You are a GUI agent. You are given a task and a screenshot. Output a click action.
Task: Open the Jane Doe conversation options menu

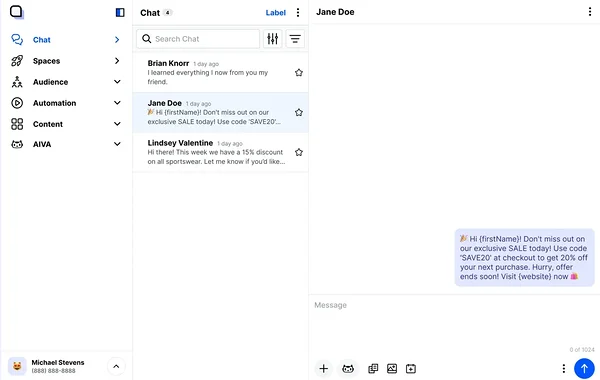click(x=590, y=12)
